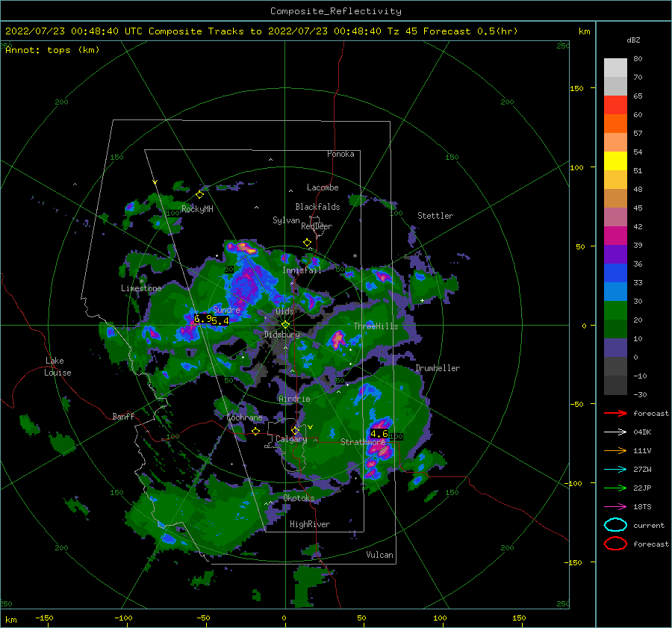This screenshot has width=672, height=628.
Task: Click the HighRiver city label
Action: [310, 524]
